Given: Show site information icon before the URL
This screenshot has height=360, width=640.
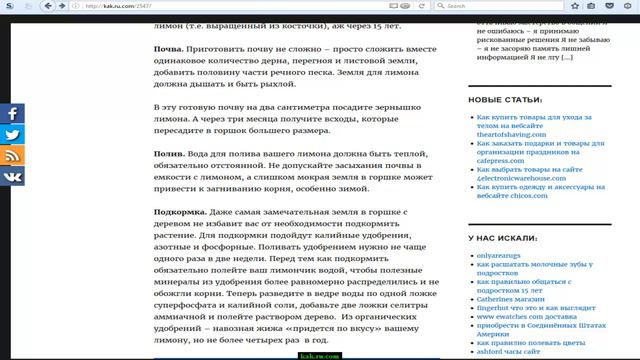Looking at the screenshot, I should pyautogui.click(x=76, y=6).
